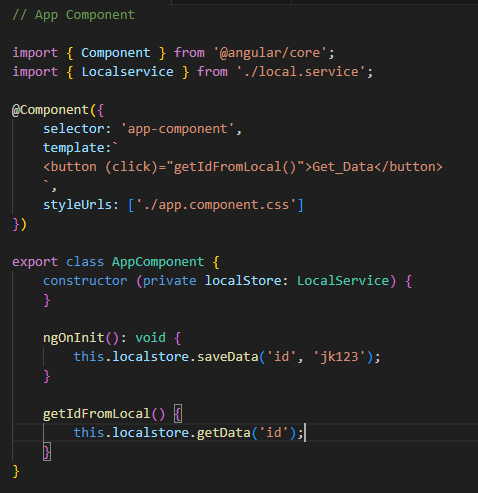Click the @Component decorator name
Screen dimensions: 478x493
click(x=50, y=110)
